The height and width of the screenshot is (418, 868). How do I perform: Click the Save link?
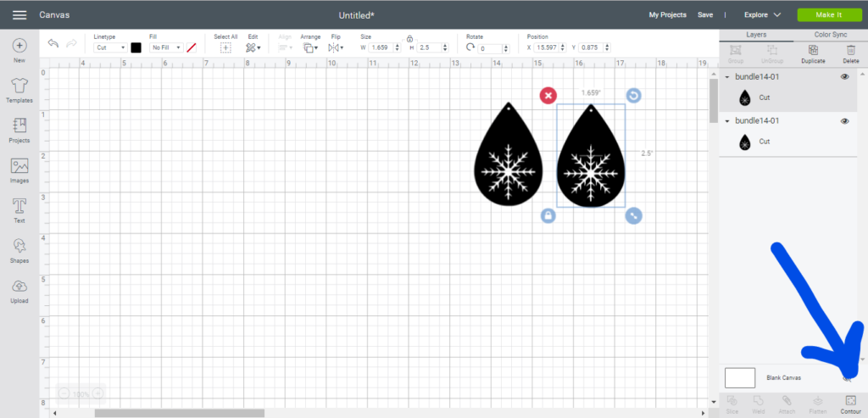(705, 15)
